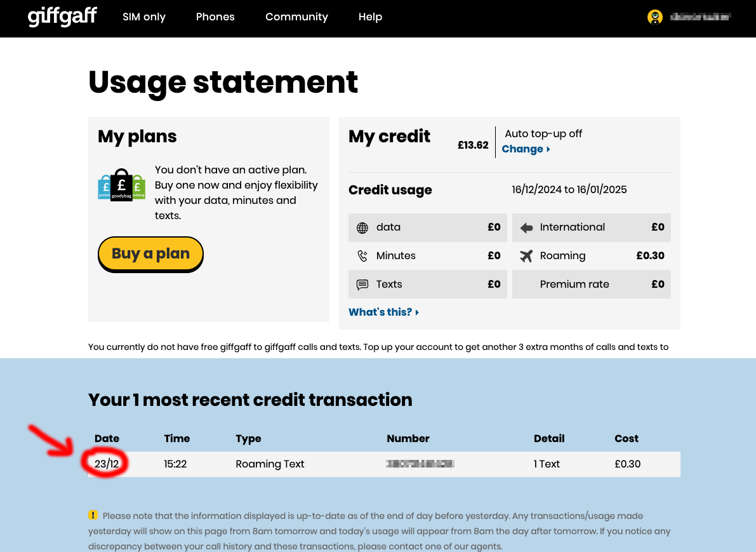Click the Change auto top-up link
Viewport: 756px width, 552px height.
(526, 149)
